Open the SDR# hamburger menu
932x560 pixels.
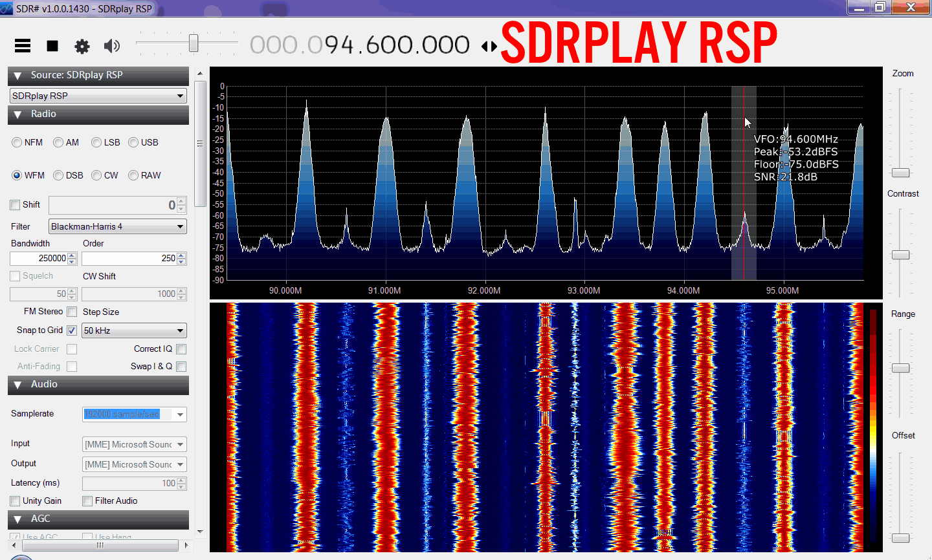[x=22, y=46]
